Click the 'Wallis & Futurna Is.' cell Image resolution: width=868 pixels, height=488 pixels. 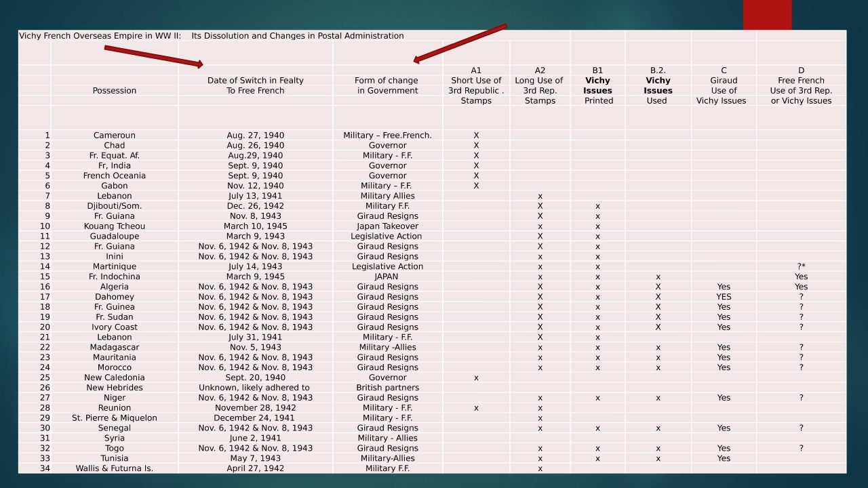click(115, 469)
